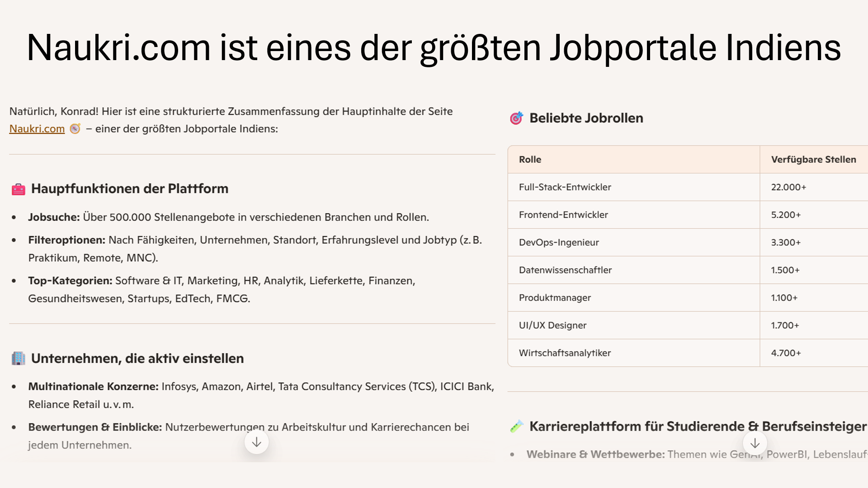This screenshot has width=868, height=488.
Task: Click the test tube icon beside Karriereplattform
Action: [517, 426]
